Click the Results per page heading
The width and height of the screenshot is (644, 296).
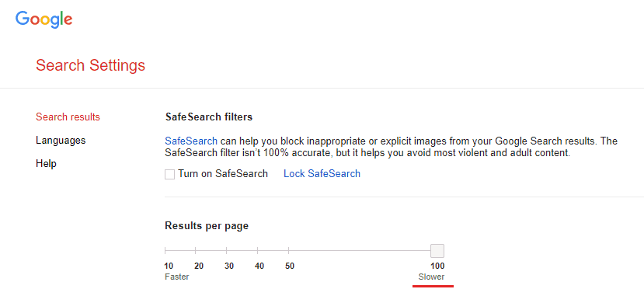coord(207,226)
